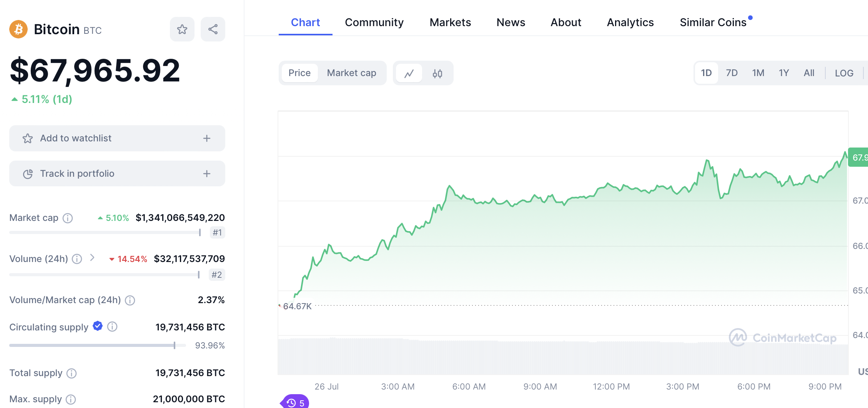Switch chart to Market cap view
Image resolution: width=868 pixels, height=408 pixels.
351,73
